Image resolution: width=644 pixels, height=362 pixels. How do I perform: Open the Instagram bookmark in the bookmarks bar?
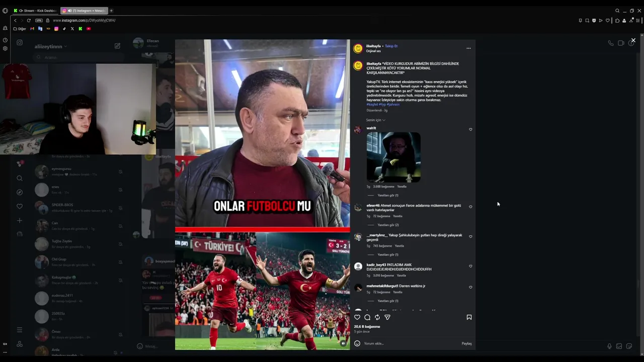(x=56, y=29)
